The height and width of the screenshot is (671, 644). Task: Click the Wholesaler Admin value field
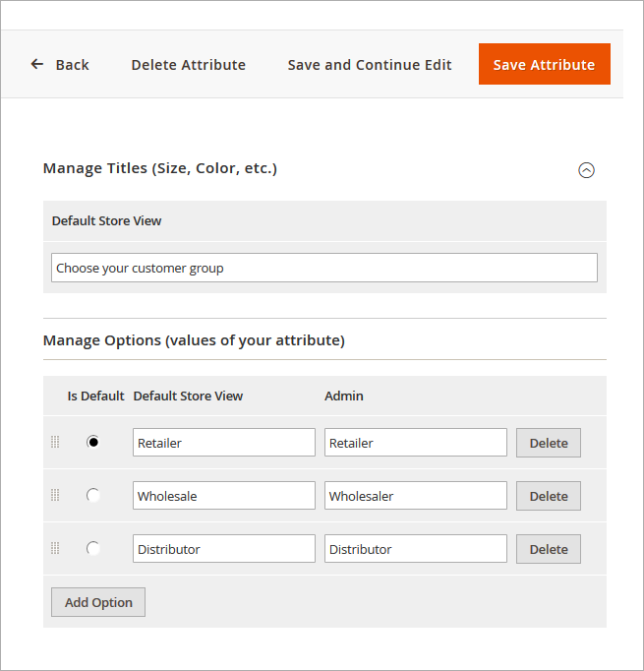tap(415, 496)
